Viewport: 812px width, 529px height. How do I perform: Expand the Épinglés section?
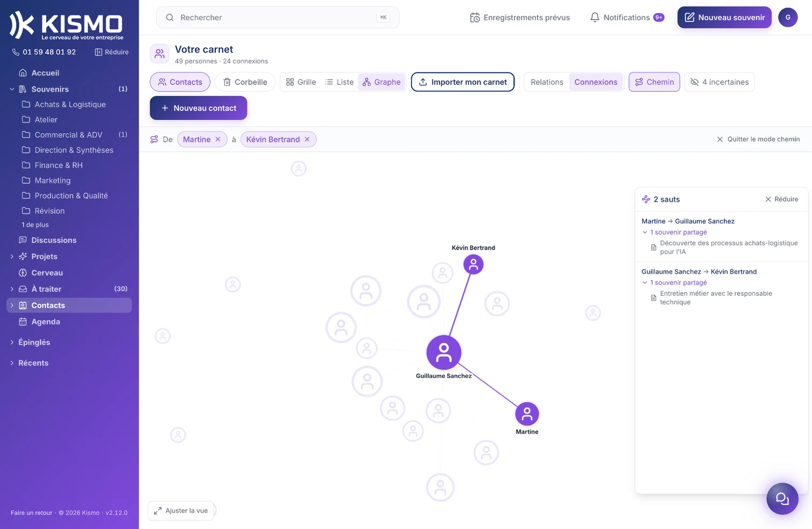pos(12,342)
